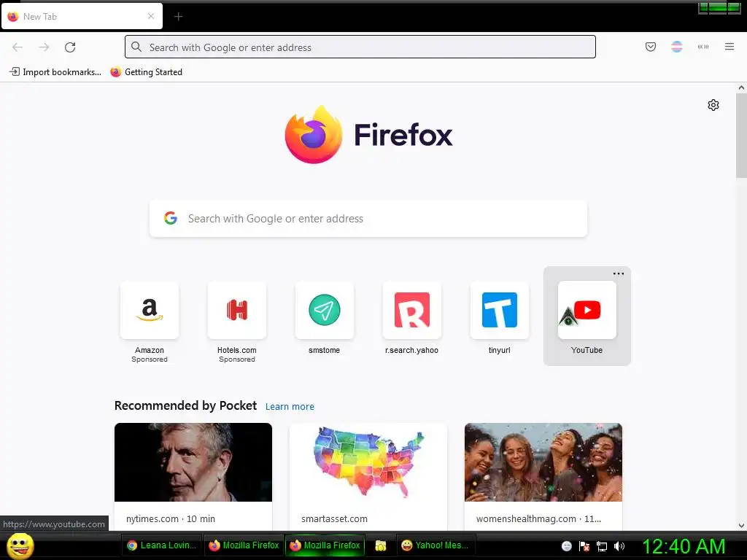The height and width of the screenshot is (560, 747).
Task: Click the magnifier icon in address bar
Action: pos(136,47)
